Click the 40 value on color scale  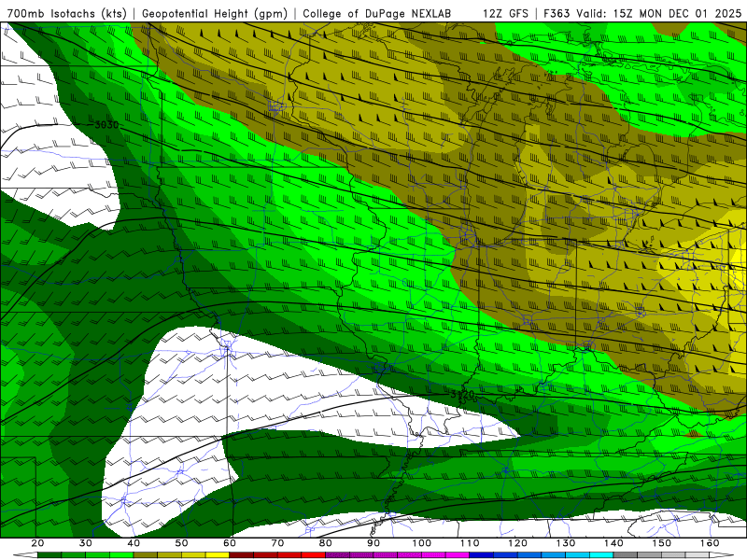134,543
